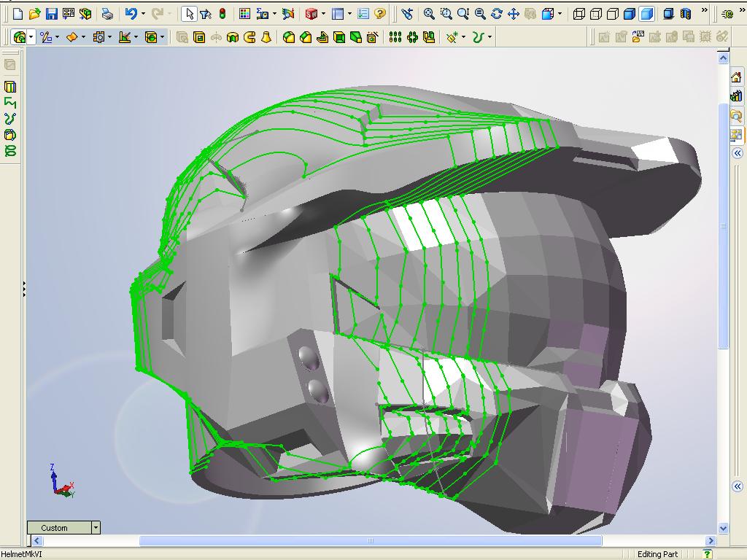This screenshot has width=747, height=560.
Task: Open help question mark icon
Action: pyautogui.click(x=379, y=14)
